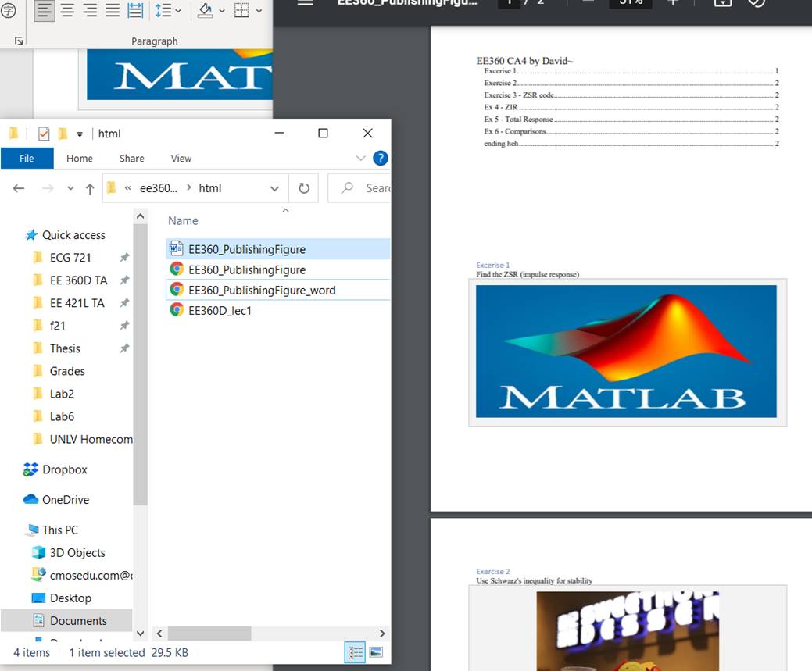Expand the Shading color dropdown arrow

[221, 10]
